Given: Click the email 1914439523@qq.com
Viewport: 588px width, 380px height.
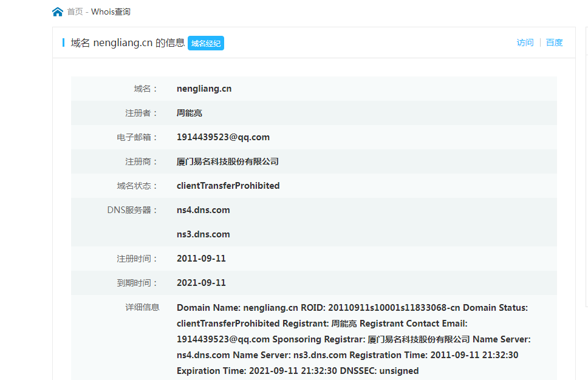Looking at the screenshot, I should coord(223,137).
